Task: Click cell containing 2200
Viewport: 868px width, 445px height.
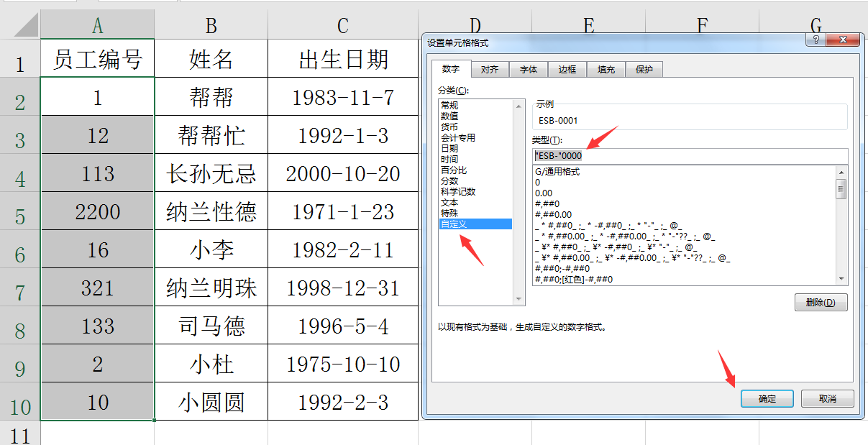Action: 98,211
